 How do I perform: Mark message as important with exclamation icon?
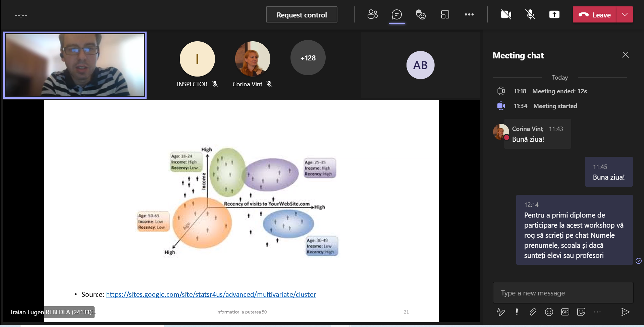[x=517, y=312]
